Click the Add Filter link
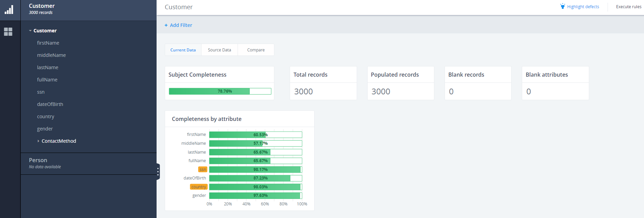This screenshot has height=218, width=644. [181, 25]
